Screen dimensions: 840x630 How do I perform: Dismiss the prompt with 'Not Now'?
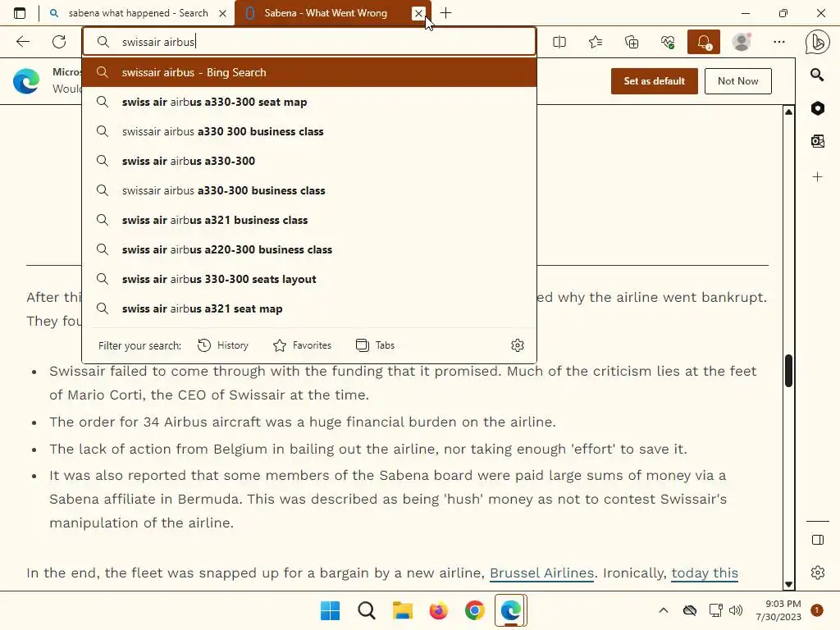pos(737,81)
